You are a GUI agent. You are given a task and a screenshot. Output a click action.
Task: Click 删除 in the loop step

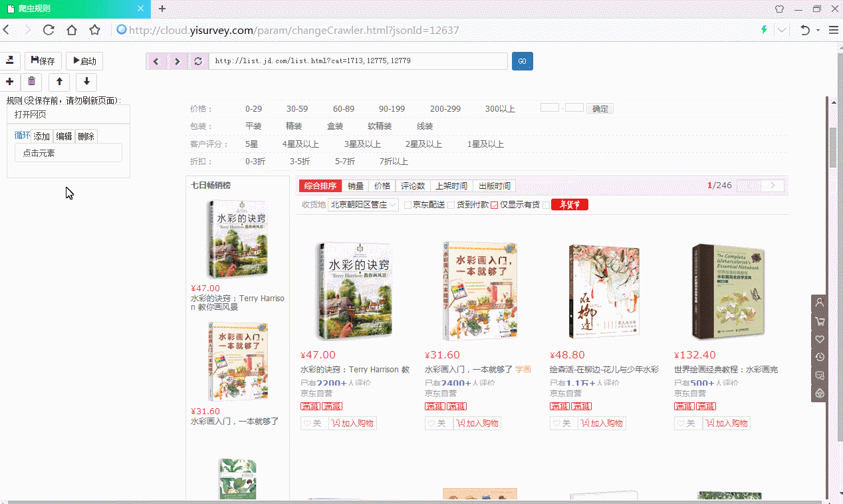(x=86, y=136)
